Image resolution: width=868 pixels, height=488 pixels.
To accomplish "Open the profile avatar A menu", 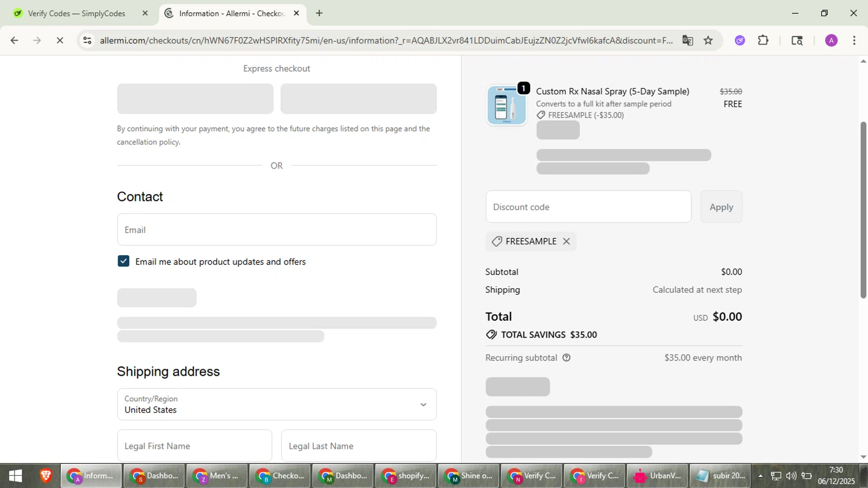I will pos(831,41).
